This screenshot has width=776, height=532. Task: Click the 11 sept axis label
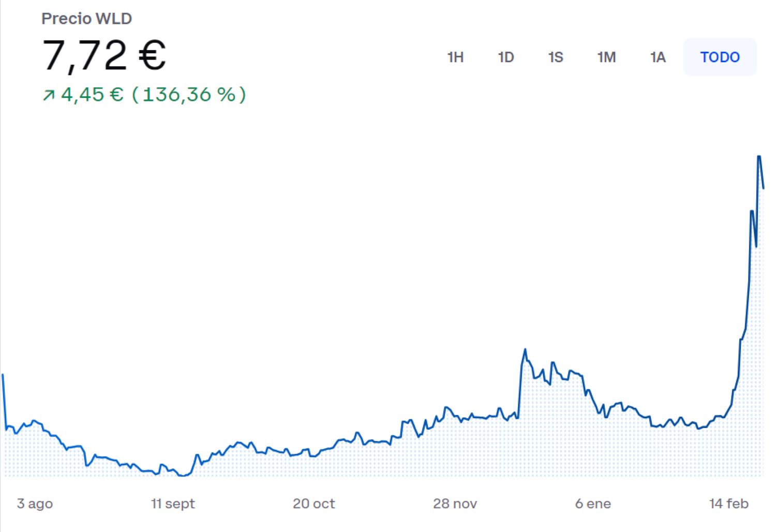(173, 504)
